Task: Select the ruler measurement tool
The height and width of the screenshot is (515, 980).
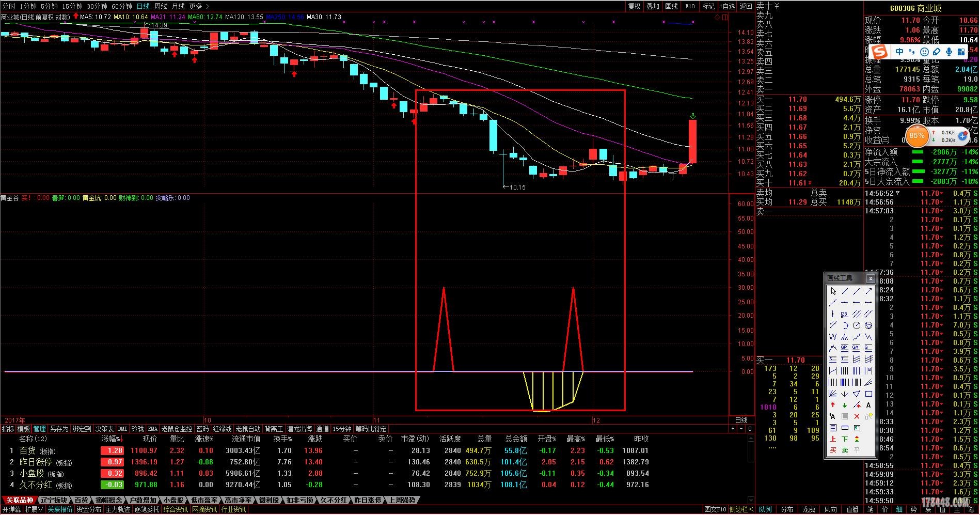Action: pos(845,428)
